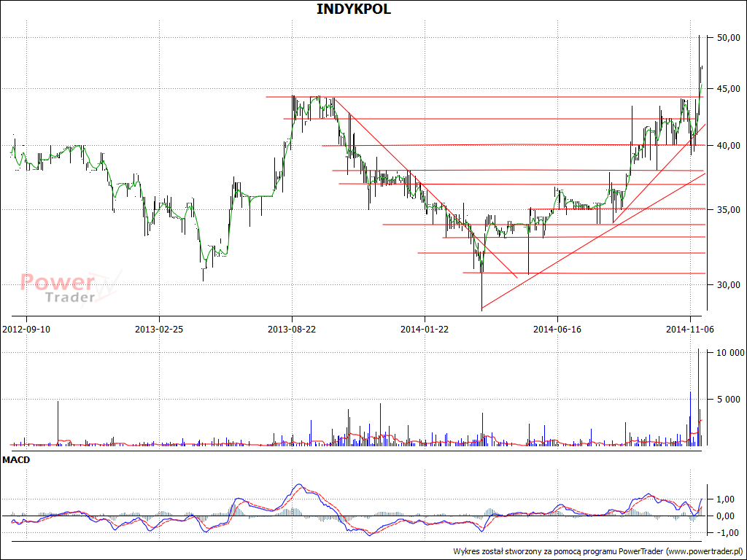
Task: Click the MACD indicator heading
Action: coord(16,460)
